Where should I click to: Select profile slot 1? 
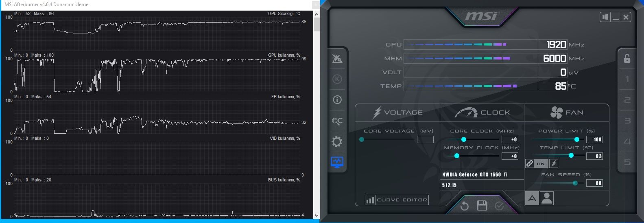(627, 79)
